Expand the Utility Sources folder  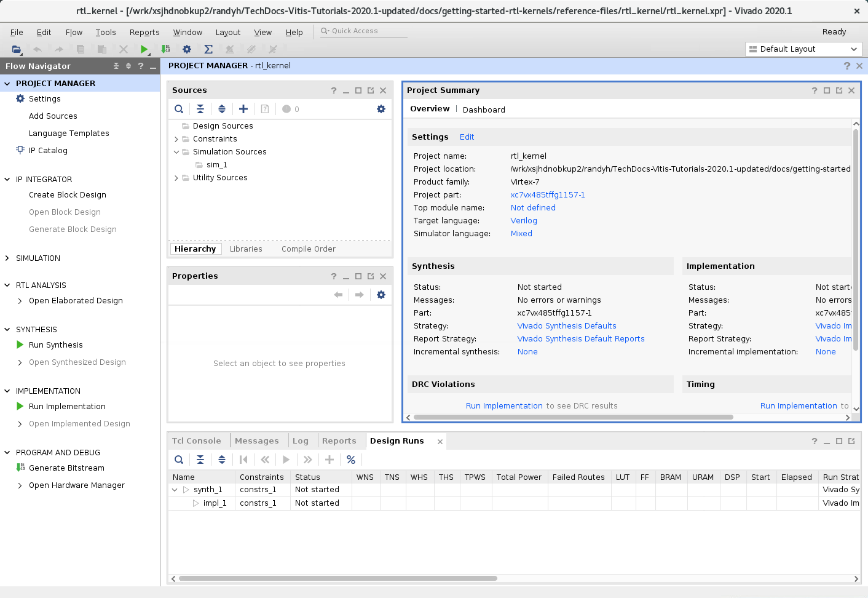click(176, 178)
